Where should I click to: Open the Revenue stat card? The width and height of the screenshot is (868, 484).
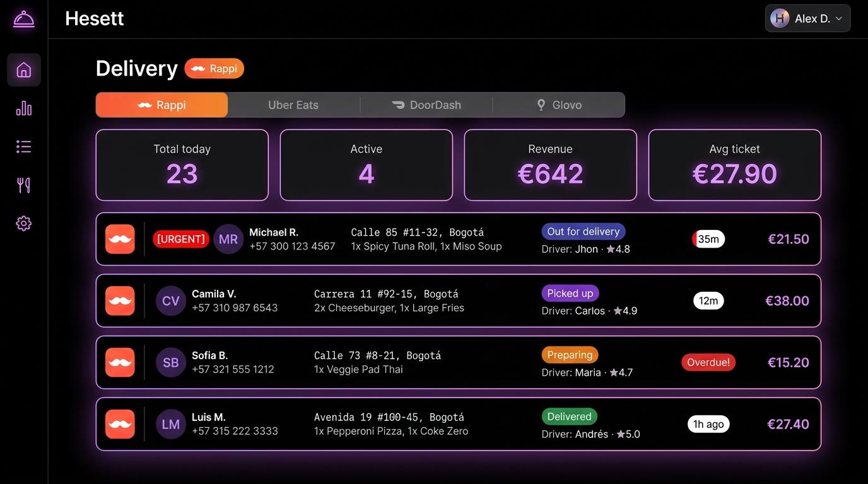coord(551,165)
